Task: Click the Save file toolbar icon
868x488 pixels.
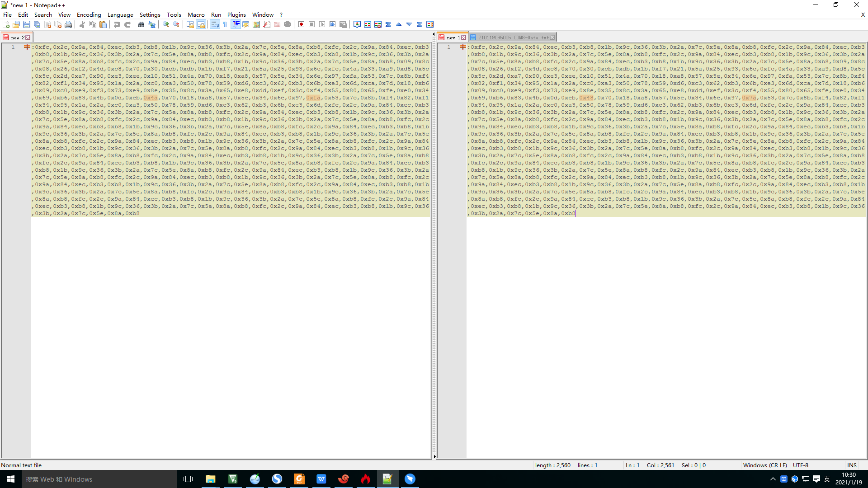Action: [x=27, y=24]
